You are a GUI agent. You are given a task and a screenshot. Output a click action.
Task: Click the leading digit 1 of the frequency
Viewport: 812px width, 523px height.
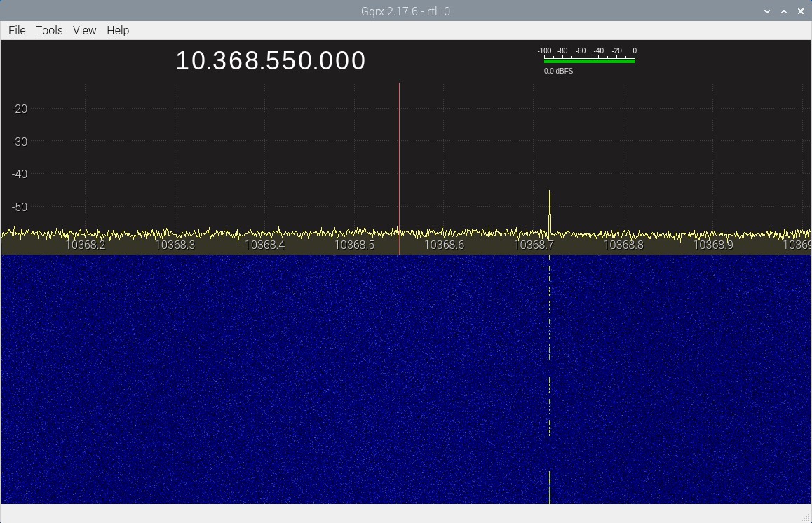coord(183,61)
